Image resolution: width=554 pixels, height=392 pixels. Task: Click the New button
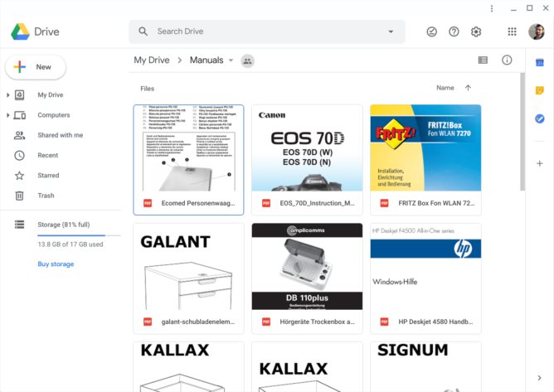click(36, 67)
